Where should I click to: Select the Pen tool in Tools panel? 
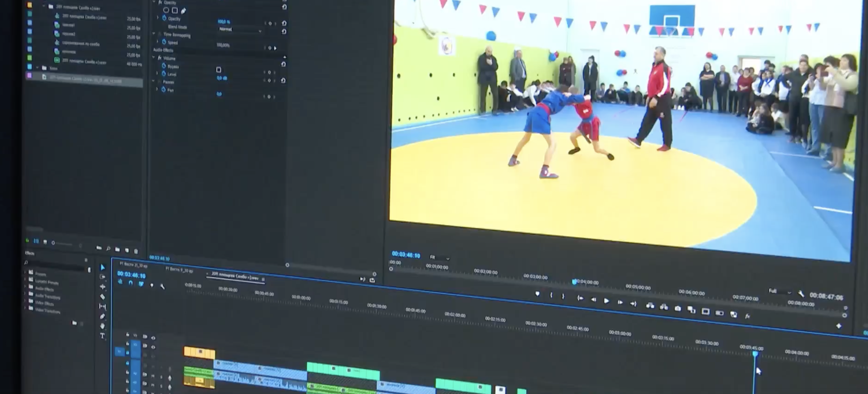(102, 316)
